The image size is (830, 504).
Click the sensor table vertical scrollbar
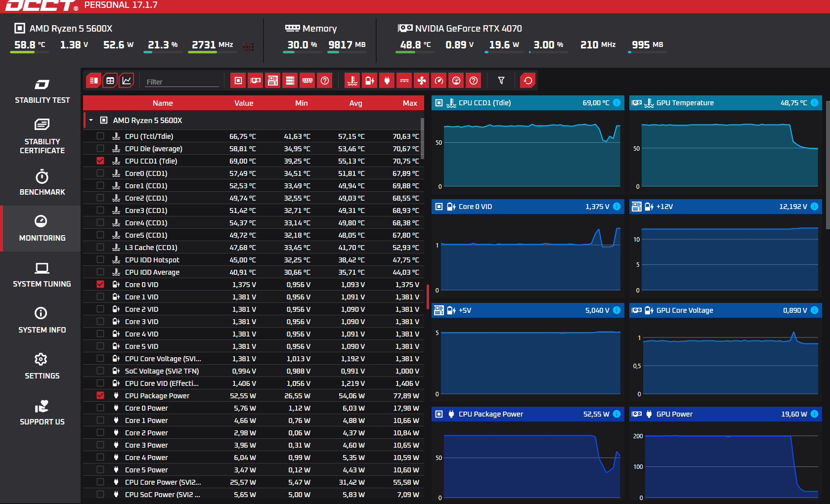click(x=422, y=138)
